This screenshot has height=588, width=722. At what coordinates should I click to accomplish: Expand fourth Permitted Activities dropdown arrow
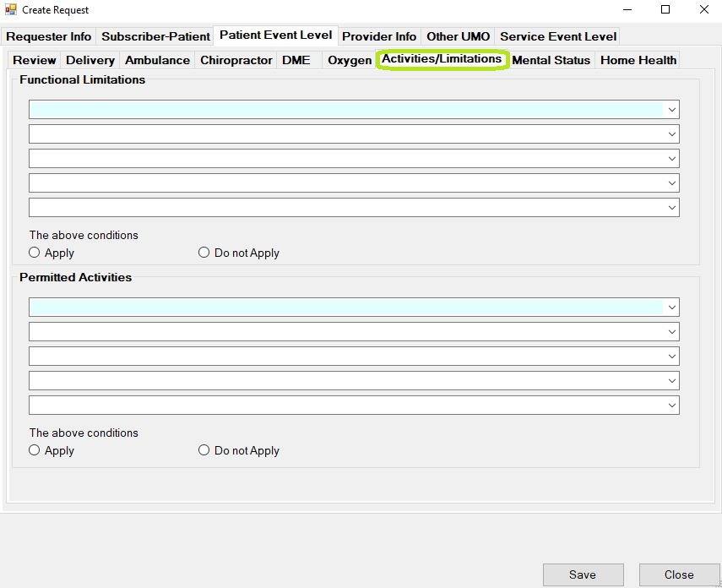click(672, 381)
